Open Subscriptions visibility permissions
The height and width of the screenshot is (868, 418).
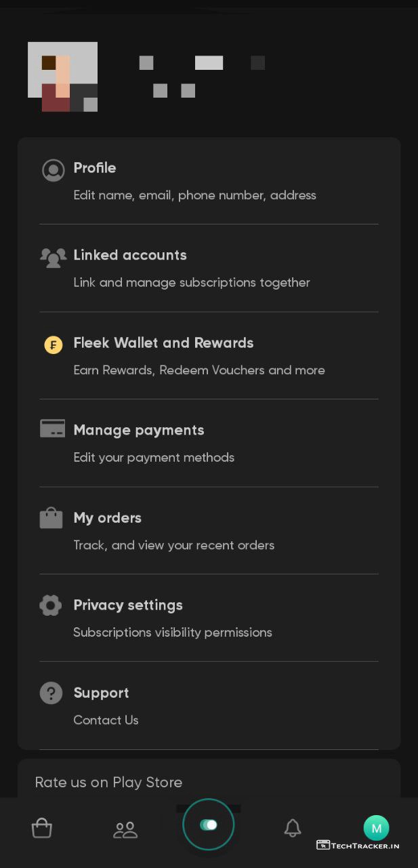pyautogui.click(x=172, y=633)
